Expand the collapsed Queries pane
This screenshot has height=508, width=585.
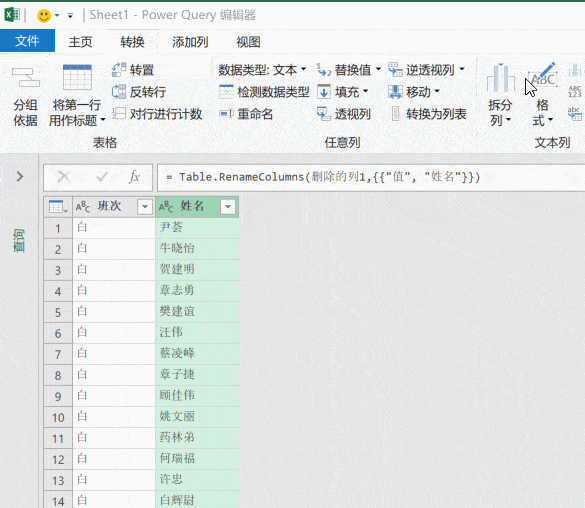point(20,176)
